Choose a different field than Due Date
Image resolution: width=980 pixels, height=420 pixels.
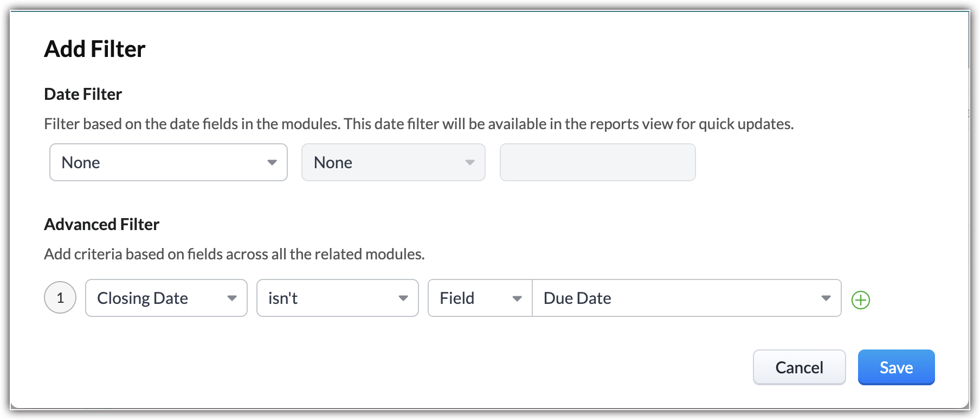(687, 298)
